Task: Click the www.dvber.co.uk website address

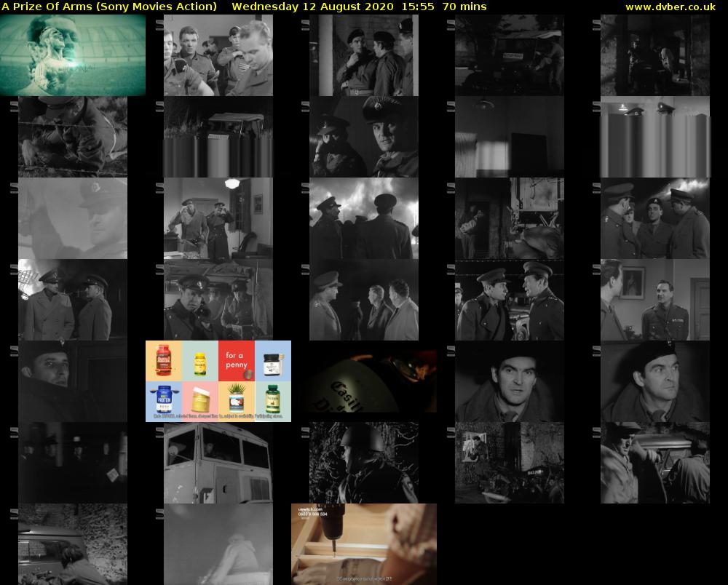Action: click(670, 7)
